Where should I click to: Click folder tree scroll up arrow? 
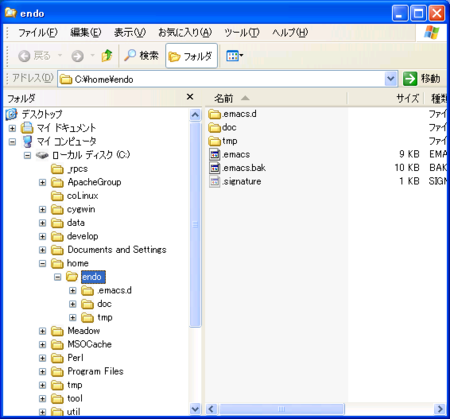coord(195,115)
